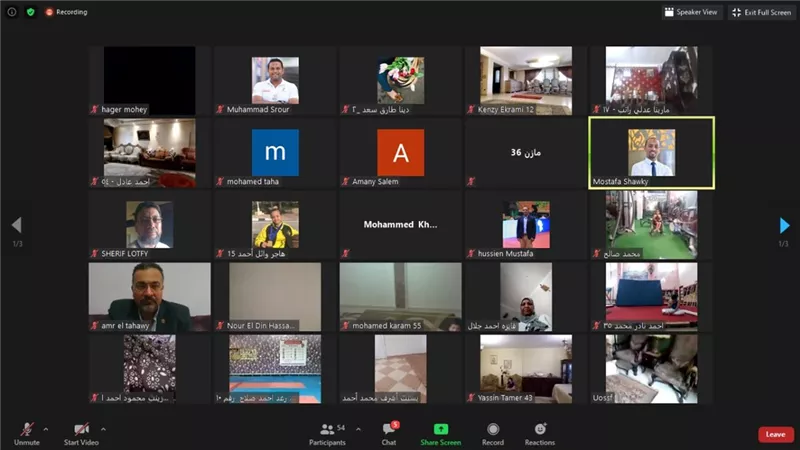Select Yassin Tamer 43 video tile
Screen dimensions: 800x450
pos(526,369)
